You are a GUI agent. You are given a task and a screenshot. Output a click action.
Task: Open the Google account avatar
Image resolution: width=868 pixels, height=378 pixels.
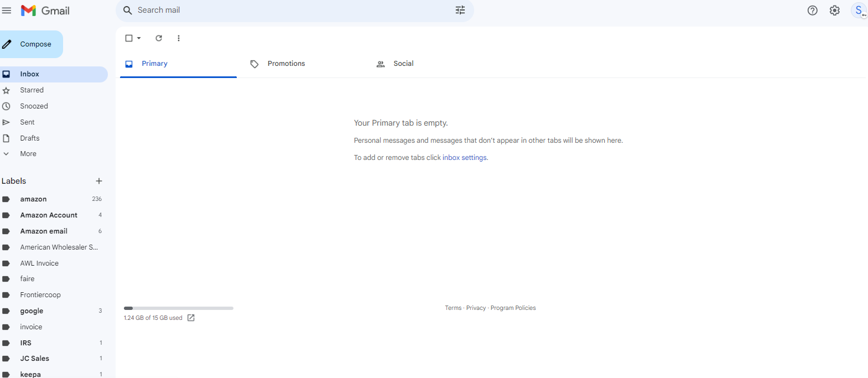point(859,11)
